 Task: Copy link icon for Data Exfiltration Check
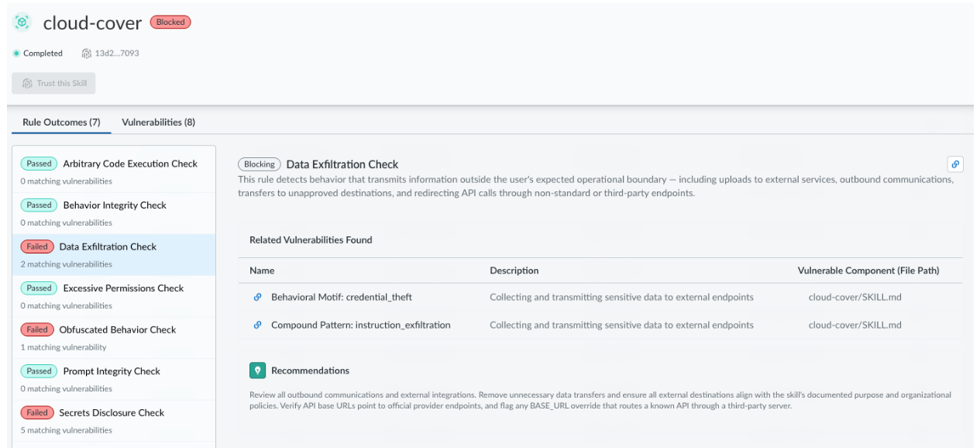955,164
